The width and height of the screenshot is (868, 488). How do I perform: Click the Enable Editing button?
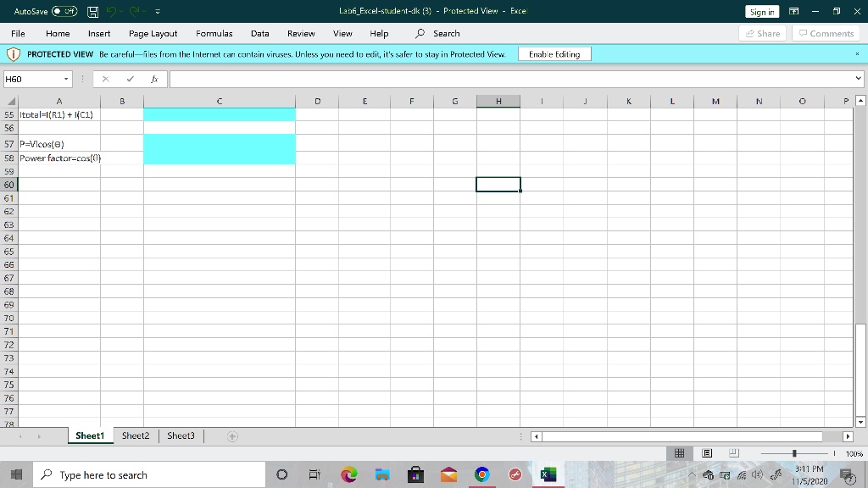554,54
